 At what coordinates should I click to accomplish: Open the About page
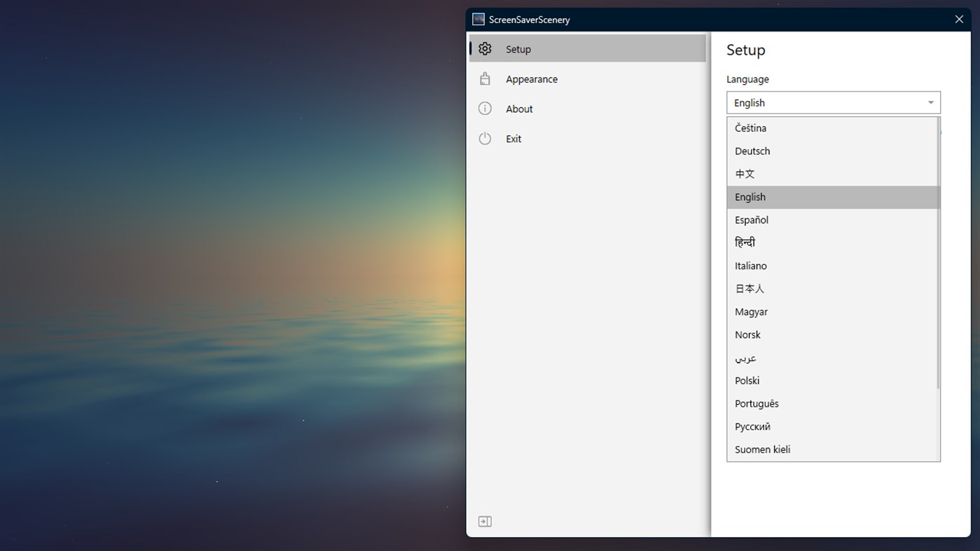tap(519, 109)
